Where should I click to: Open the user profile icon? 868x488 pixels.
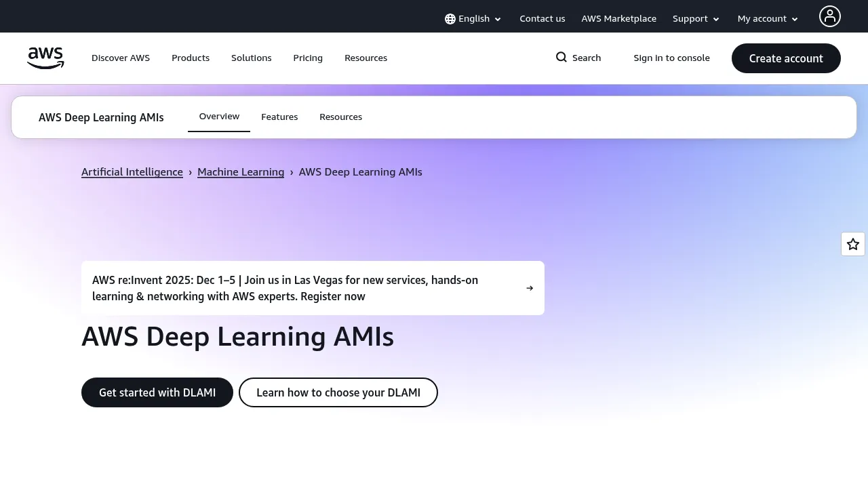[829, 16]
